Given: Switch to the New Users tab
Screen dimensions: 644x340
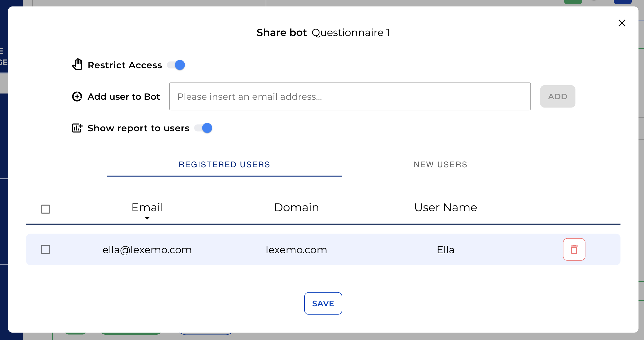Looking at the screenshot, I should coord(440,164).
